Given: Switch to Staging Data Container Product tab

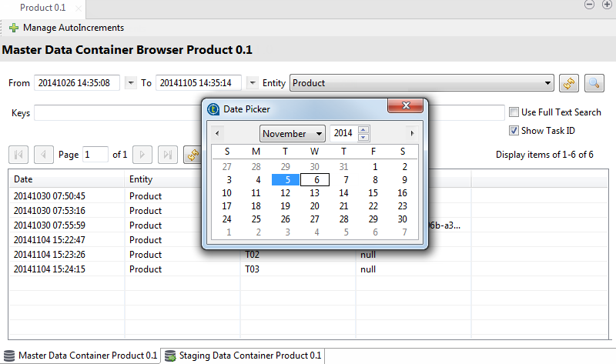Looking at the screenshot, I should point(243,356).
